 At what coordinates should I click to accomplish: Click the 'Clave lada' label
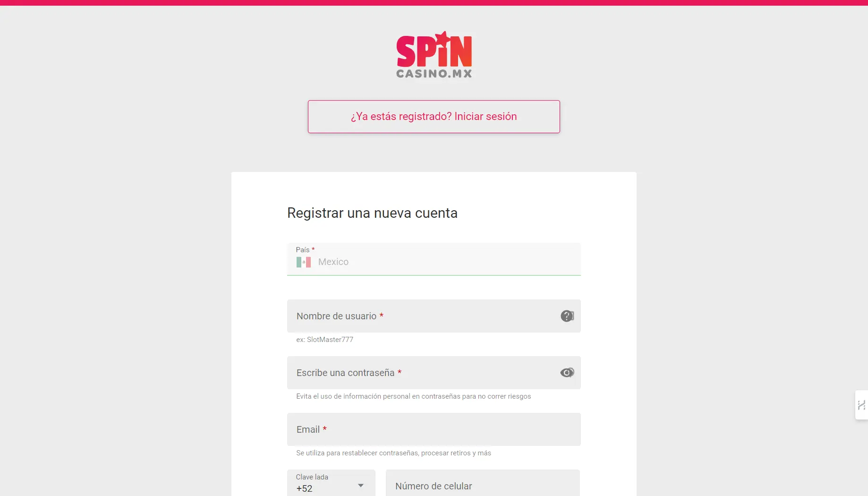[x=312, y=477]
